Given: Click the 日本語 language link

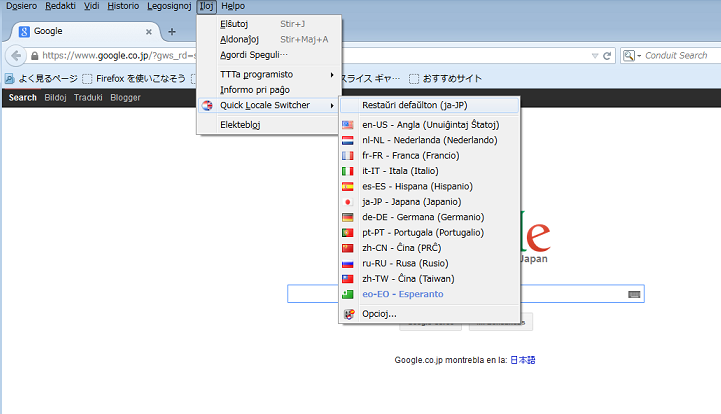Looking at the screenshot, I should point(523,360).
